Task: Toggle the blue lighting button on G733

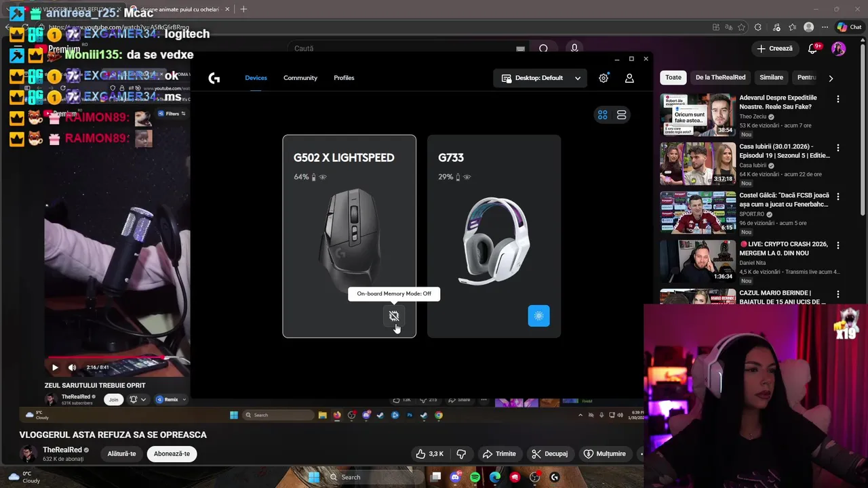Action: tap(539, 316)
